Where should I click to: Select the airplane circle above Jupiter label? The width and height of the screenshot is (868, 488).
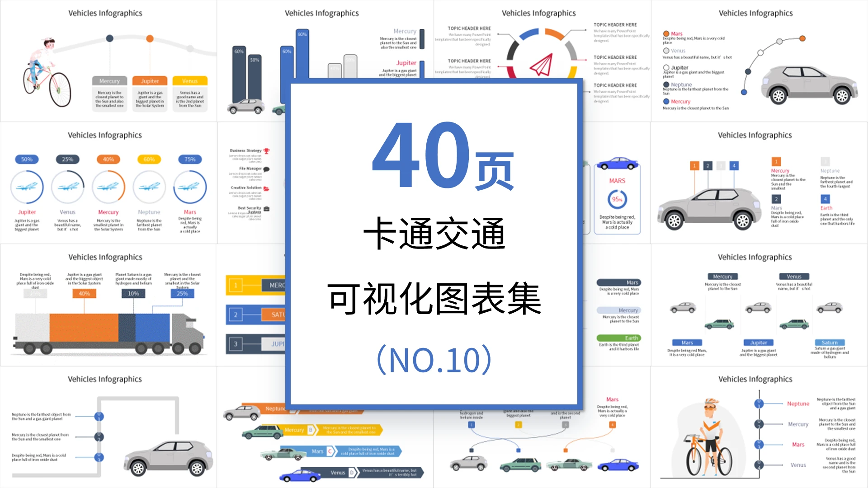point(27,187)
